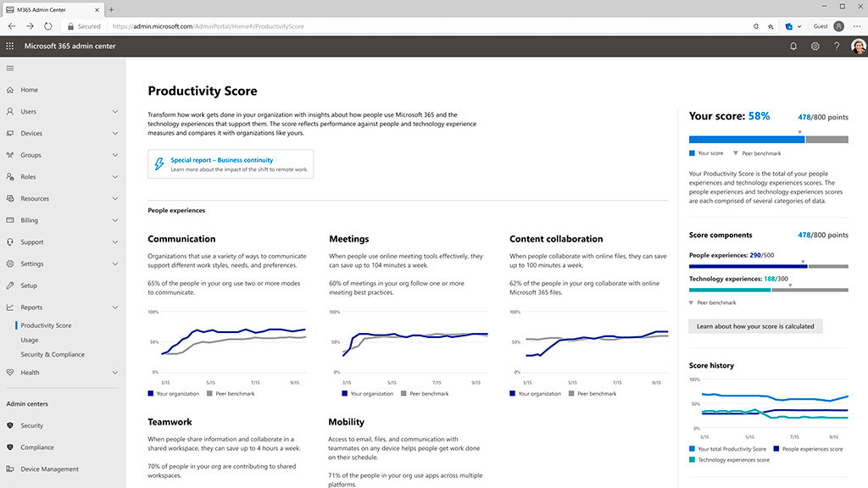Click the Home icon in sidebar
868x488 pixels.
10,90
